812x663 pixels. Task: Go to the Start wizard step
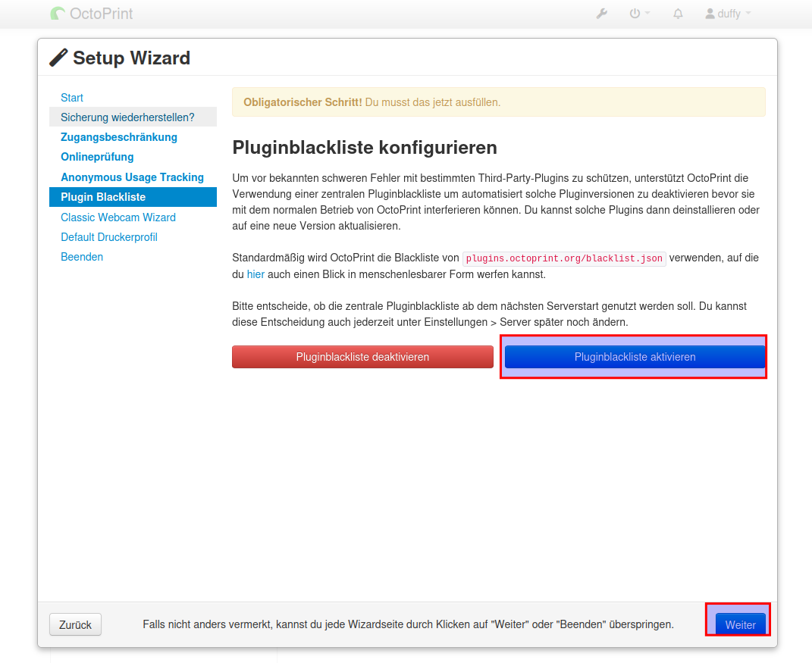click(72, 98)
